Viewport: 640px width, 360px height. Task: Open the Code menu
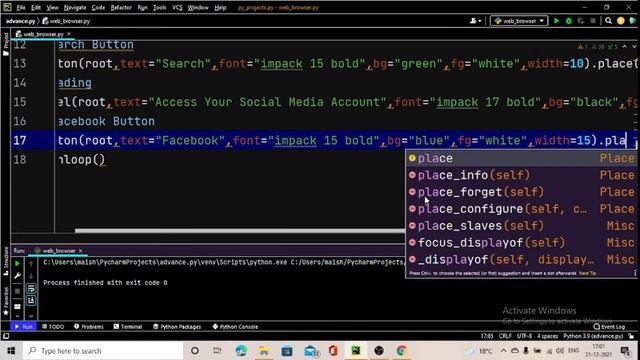tap(98, 7)
